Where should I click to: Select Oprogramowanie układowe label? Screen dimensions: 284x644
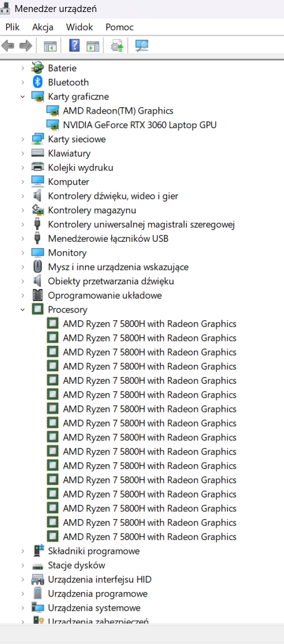point(105,295)
